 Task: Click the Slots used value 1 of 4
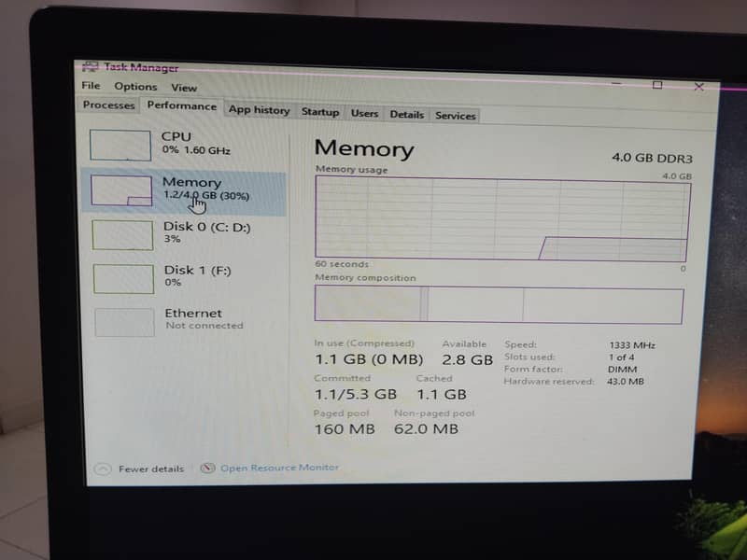(x=621, y=357)
